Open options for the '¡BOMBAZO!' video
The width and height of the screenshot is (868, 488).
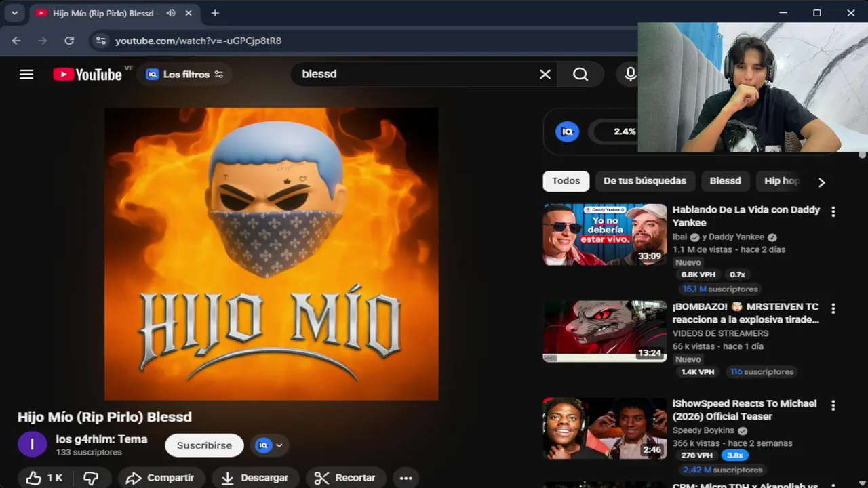point(833,308)
